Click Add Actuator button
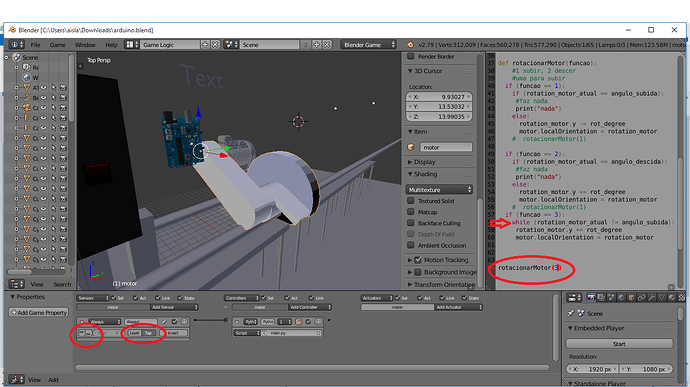690x387 pixels. coord(459,307)
